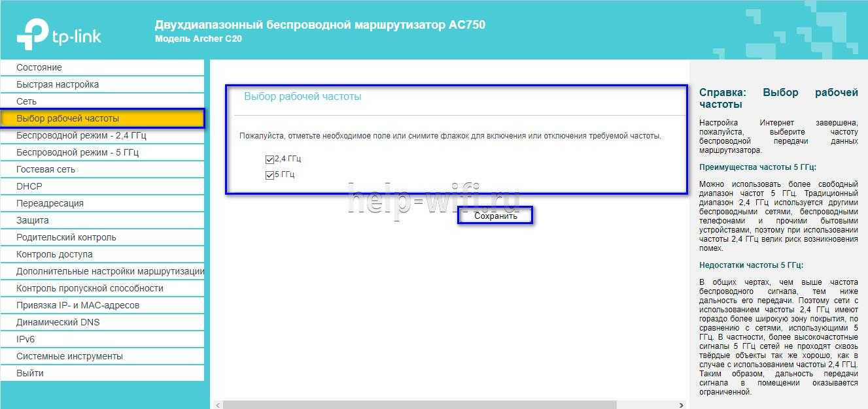Open Родительский контроль page
The width and height of the screenshot is (868, 409).
pos(66,237)
